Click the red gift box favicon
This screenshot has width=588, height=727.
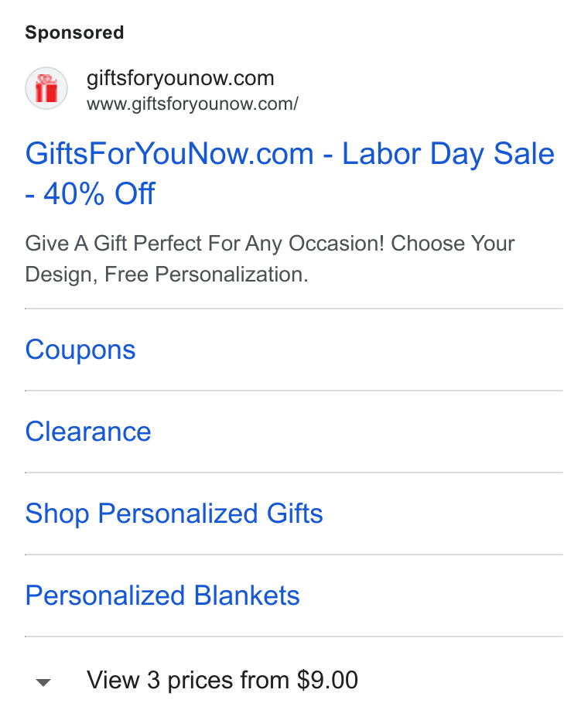click(x=46, y=88)
